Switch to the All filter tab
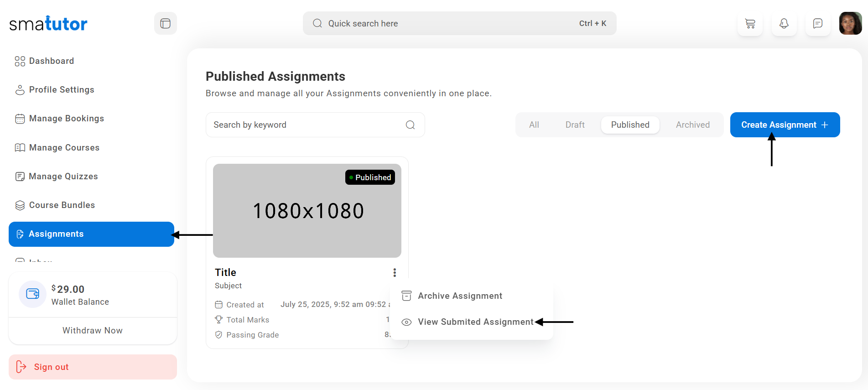Viewport: 868px width, 390px height. coord(534,125)
